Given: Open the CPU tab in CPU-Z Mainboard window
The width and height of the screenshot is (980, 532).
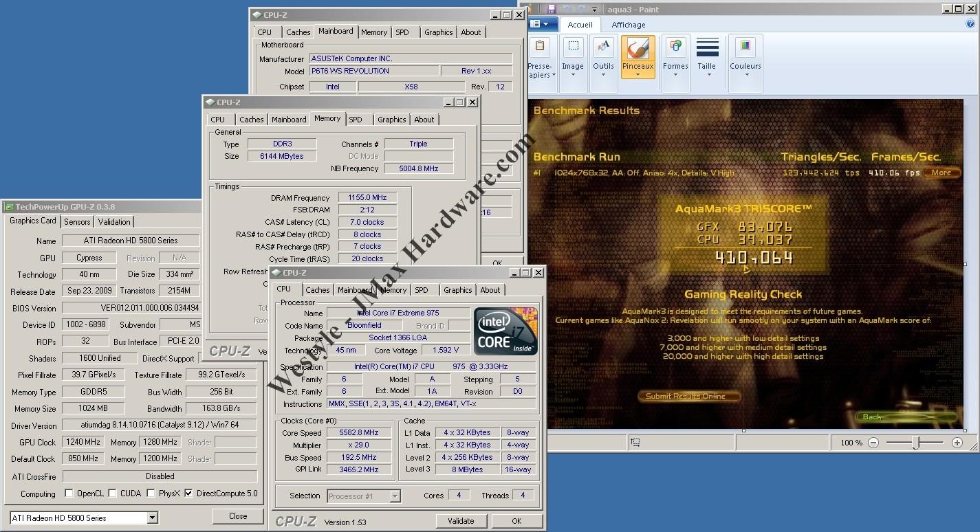Looking at the screenshot, I should point(265,32).
